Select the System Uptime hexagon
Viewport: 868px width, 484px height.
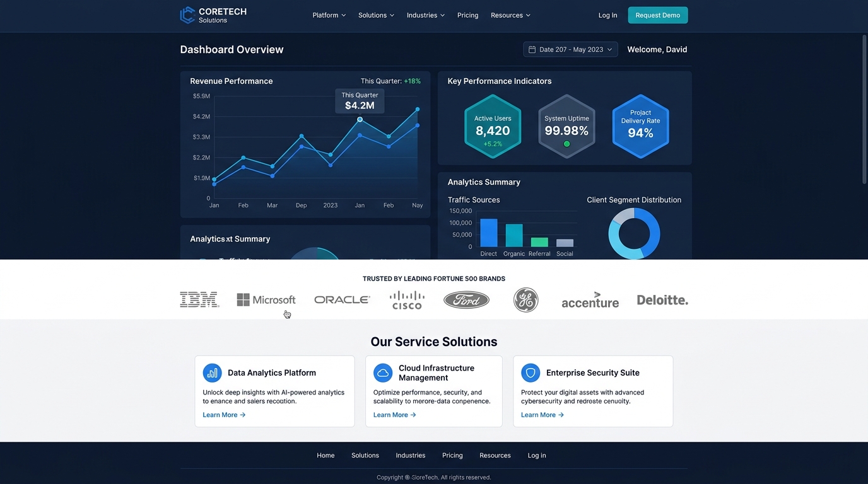[x=566, y=126]
